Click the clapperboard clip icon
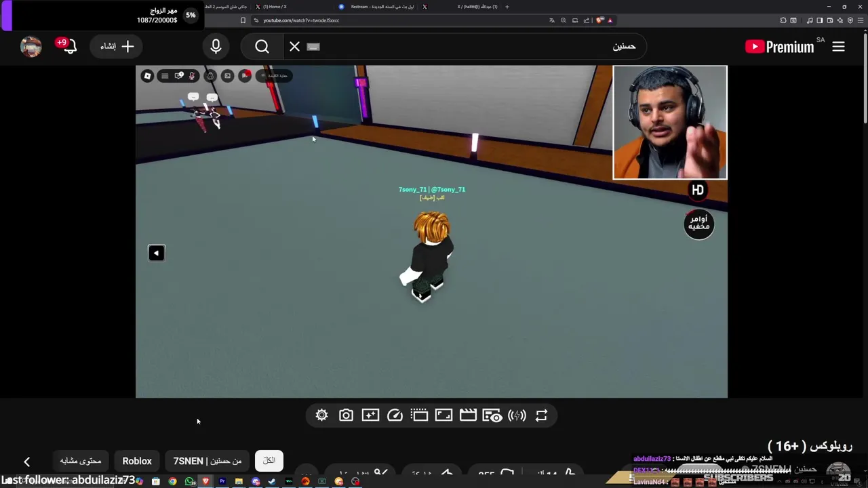Screen dimensions: 868x488 tap(468, 415)
